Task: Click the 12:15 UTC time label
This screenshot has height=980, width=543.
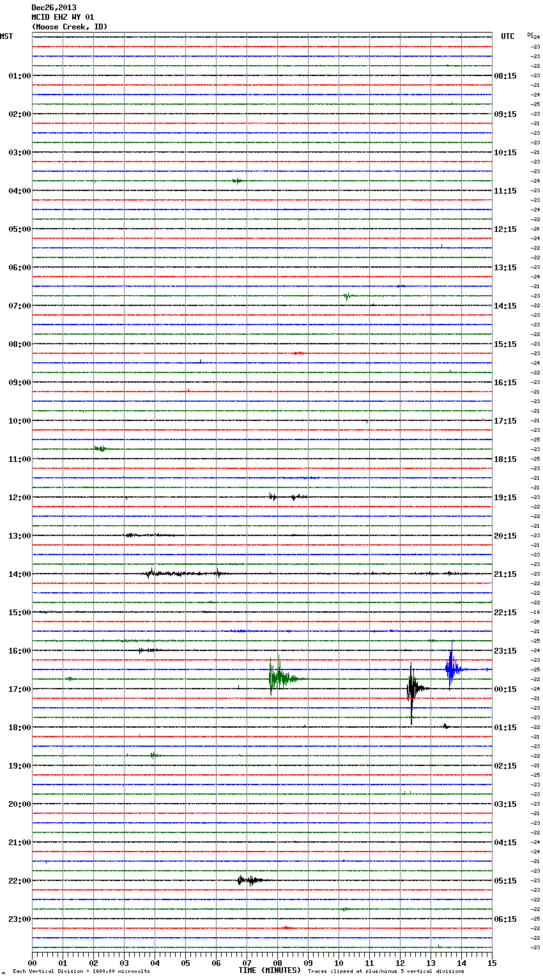Action: tap(505, 229)
